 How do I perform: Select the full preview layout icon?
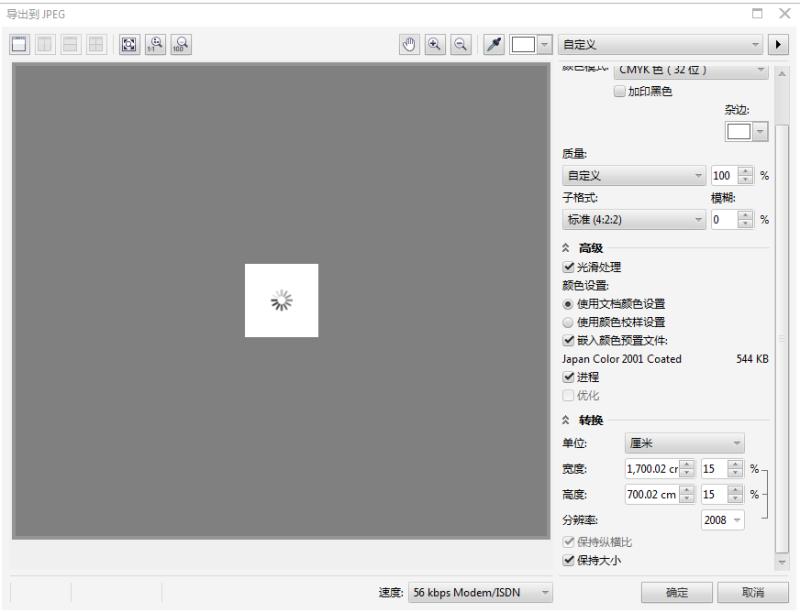tap(19, 44)
